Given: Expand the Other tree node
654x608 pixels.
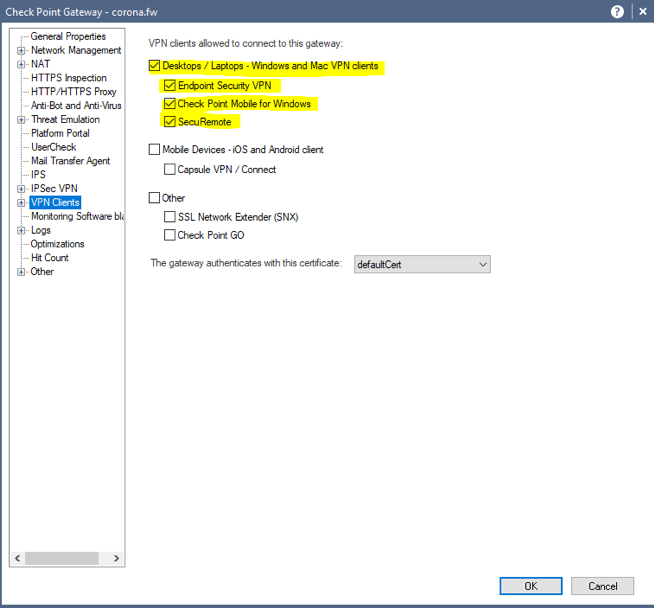Looking at the screenshot, I should [x=21, y=272].
